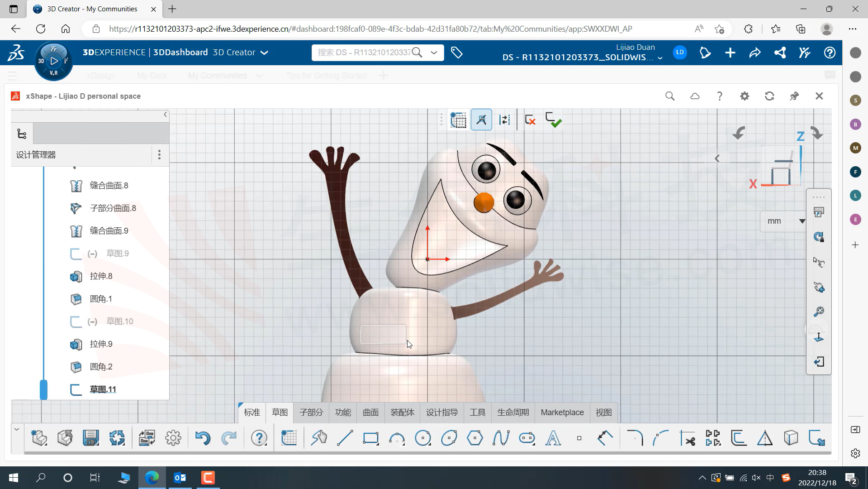868x489 pixels.
Task: Toggle the highlighted Normal View button
Action: pos(481,120)
